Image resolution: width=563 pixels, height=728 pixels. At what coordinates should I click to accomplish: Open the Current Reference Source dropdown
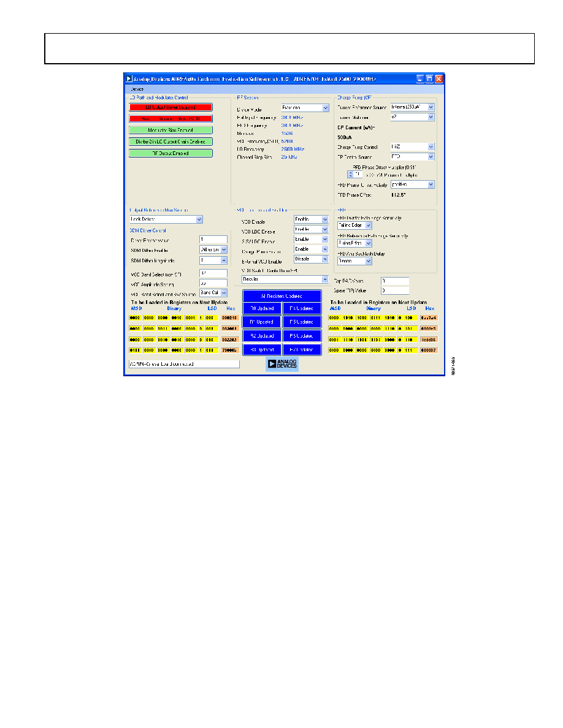413,107
